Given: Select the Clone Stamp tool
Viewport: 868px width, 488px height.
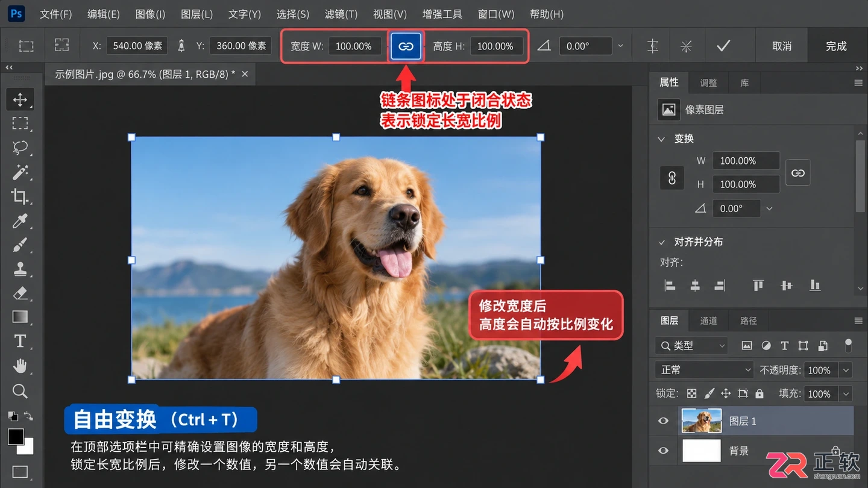Looking at the screenshot, I should 20,269.
